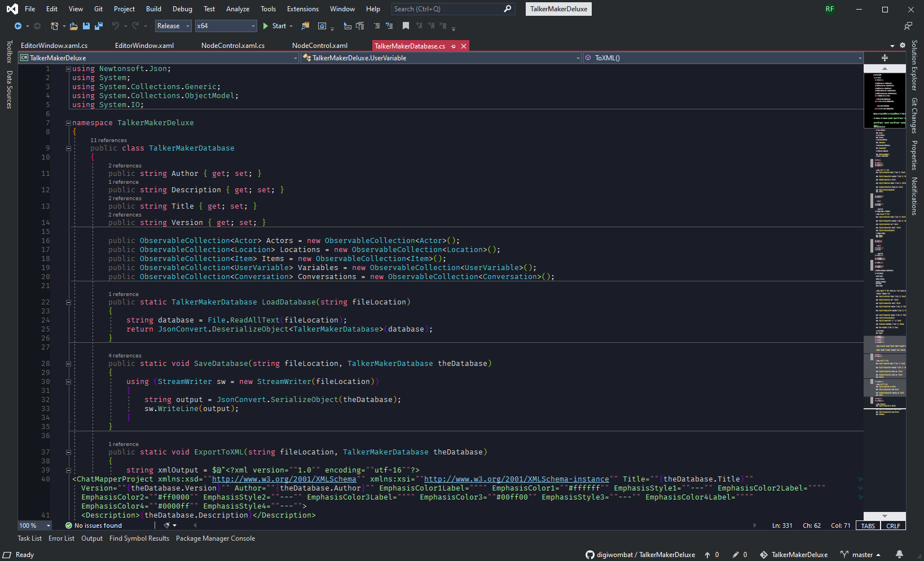Screen dimensions: 924x561
Task: Click the Search (Ctrl+Q) input box
Action: [446, 9]
